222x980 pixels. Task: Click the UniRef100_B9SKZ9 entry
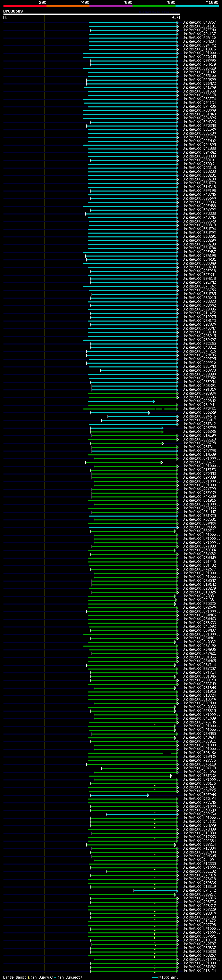coord(199,68)
